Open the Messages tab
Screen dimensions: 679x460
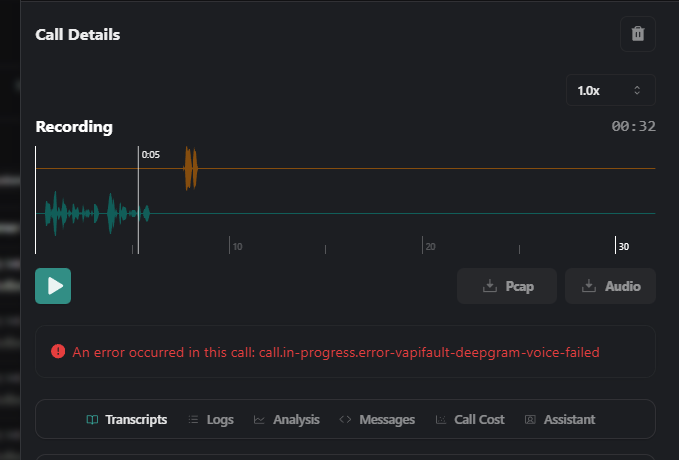point(377,420)
